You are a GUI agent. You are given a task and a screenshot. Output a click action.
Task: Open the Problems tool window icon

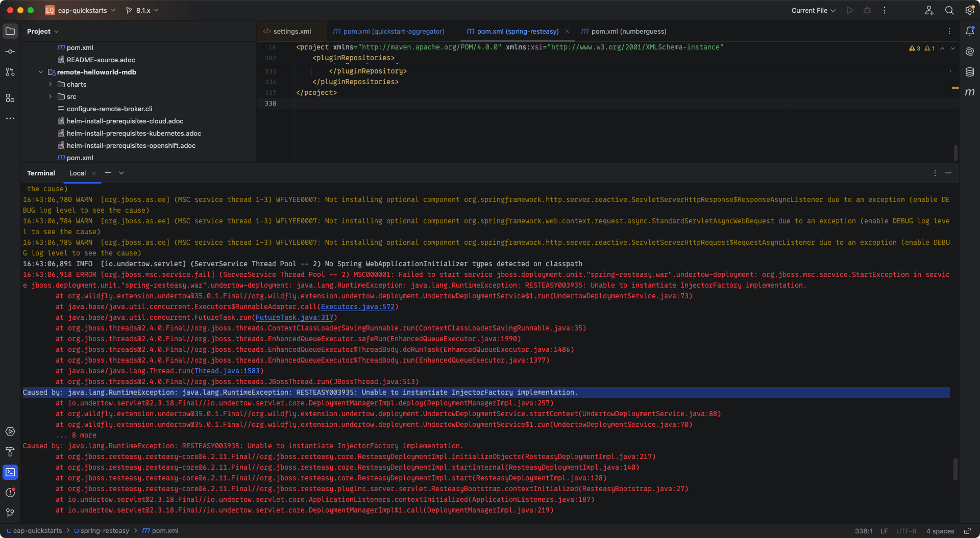click(x=10, y=493)
